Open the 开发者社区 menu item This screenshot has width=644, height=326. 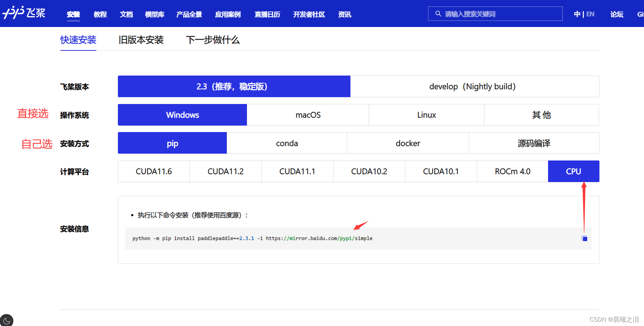pyautogui.click(x=309, y=14)
